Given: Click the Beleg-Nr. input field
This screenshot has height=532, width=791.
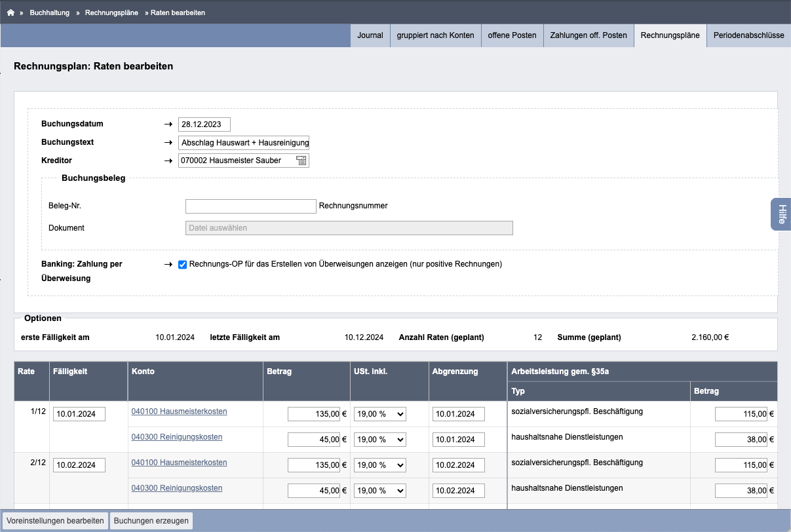Looking at the screenshot, I should point(251,206).
